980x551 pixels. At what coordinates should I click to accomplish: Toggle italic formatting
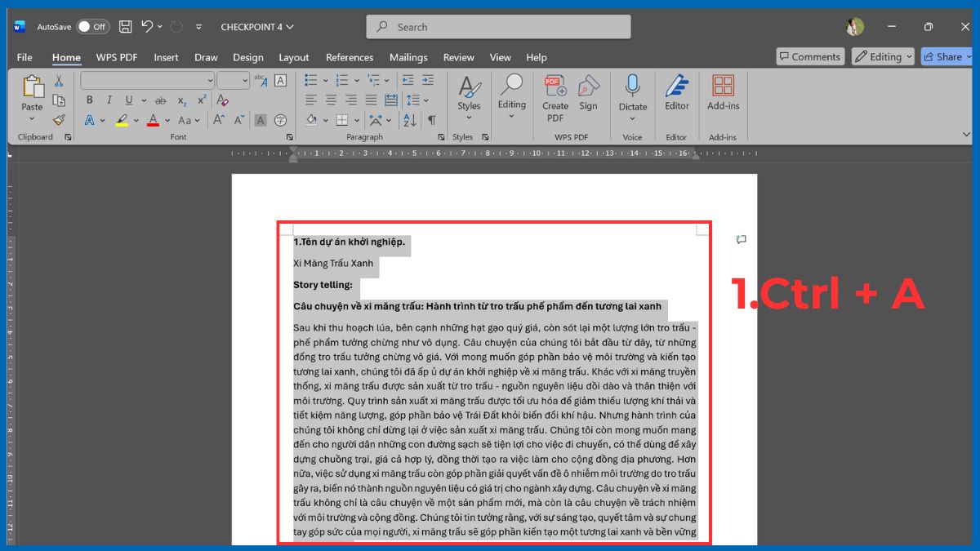109,100
